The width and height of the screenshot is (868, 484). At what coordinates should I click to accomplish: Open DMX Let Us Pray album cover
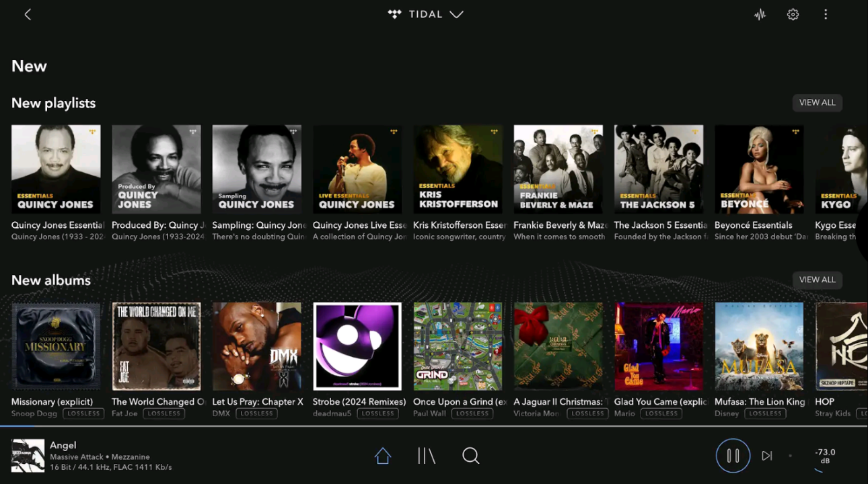[x=256, y=346]
